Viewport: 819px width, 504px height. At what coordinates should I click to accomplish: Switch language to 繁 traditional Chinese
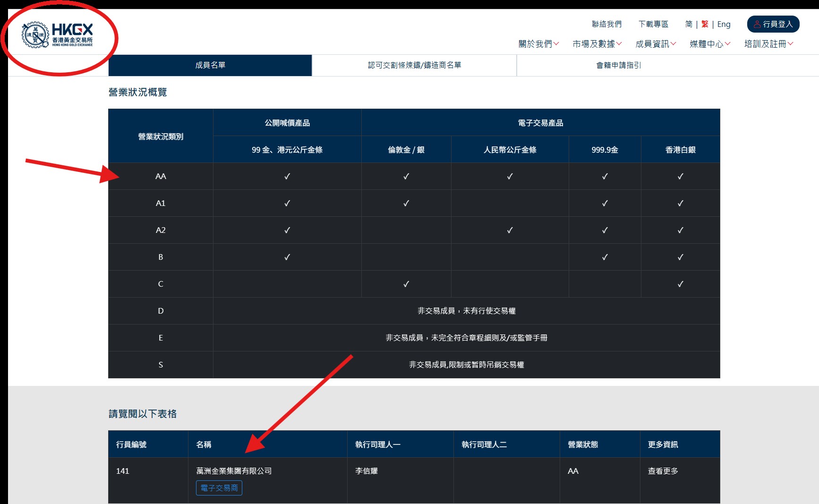(705, 24)
